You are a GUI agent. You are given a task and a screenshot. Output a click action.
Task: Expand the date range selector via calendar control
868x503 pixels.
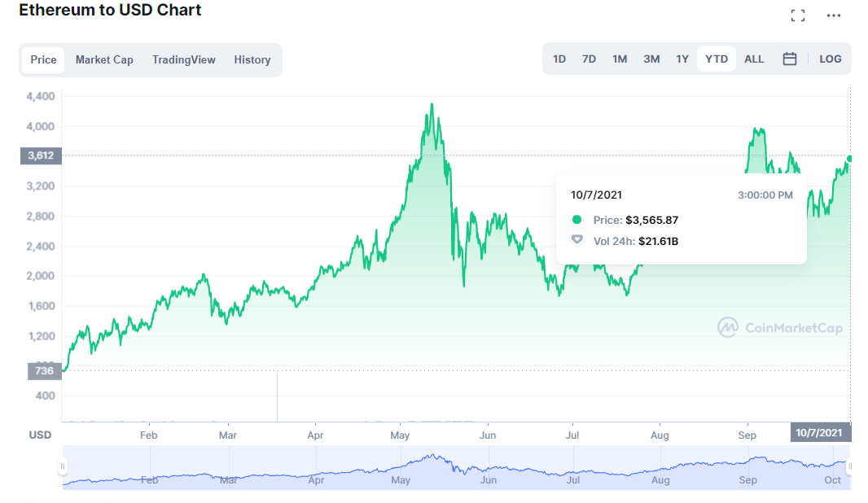(x=788, y=59)
